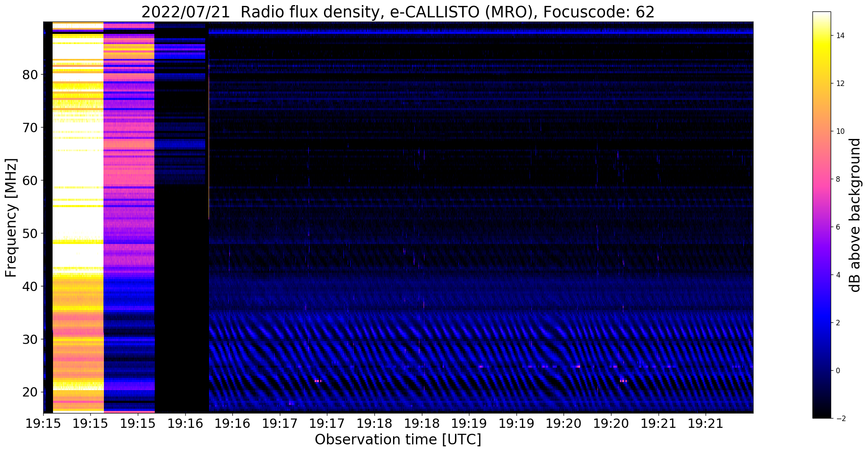Click the 'dB above background' colorbar label
The height and width of the screenshot is (452, 868).
(x=855, y=215)
